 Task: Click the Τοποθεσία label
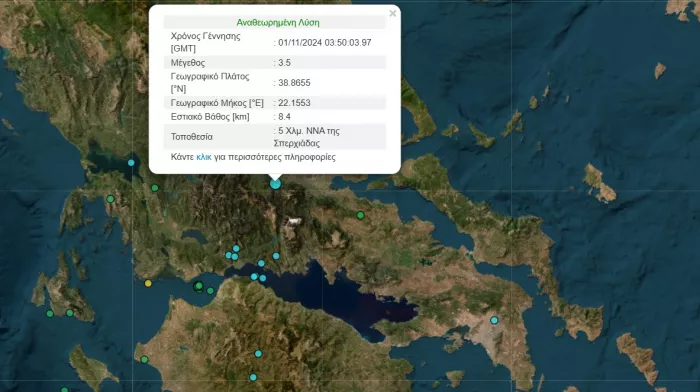(192, 137)
